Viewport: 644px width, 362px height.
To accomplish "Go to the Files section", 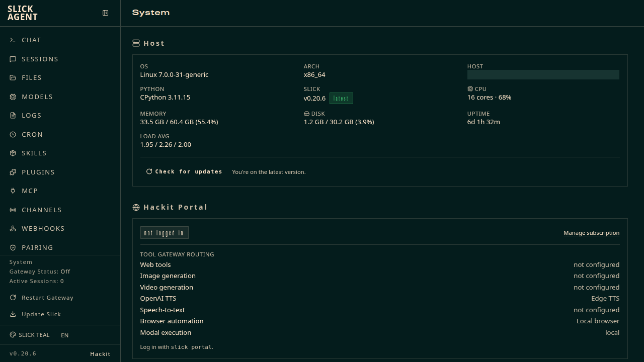I will pos(60,77).
